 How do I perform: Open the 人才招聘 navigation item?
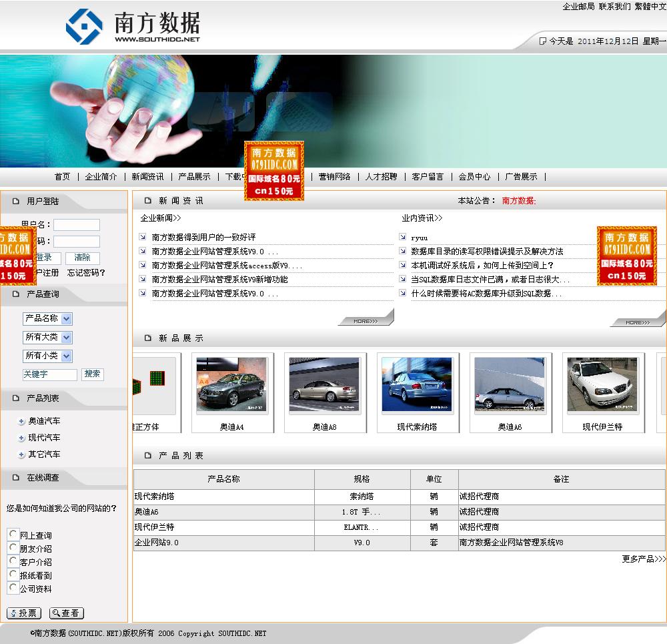pyautogui.click(x=381, y=177)
